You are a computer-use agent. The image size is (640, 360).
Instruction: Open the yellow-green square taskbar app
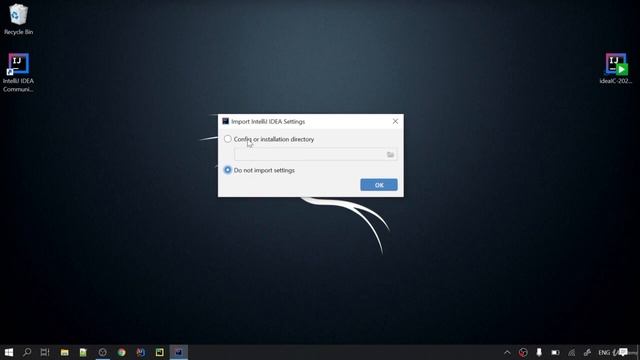[160, 352]
